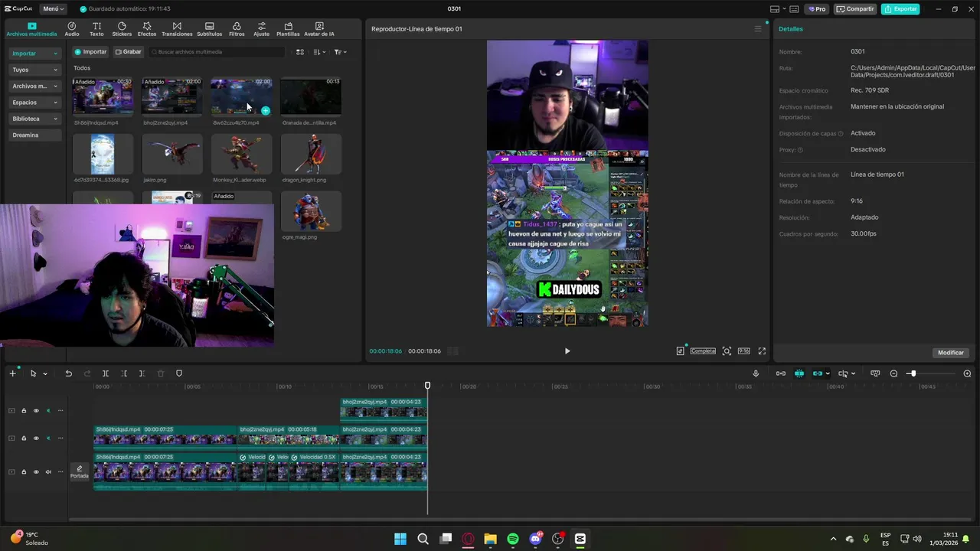Open the selection tool mode dropdown
Image resolution: width=980 pixels, height=551 pixels.
[x=45, y=373]
